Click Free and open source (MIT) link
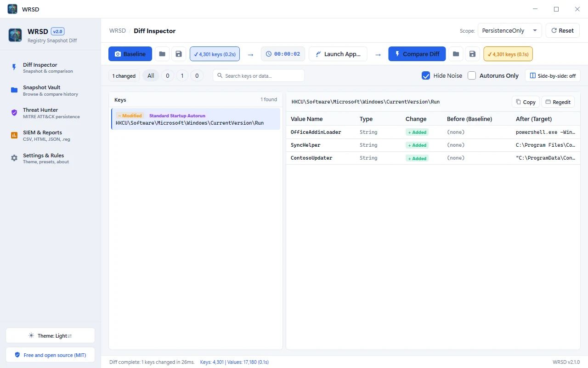The height and width of the screenshot is (368, 588). (51, 355)
